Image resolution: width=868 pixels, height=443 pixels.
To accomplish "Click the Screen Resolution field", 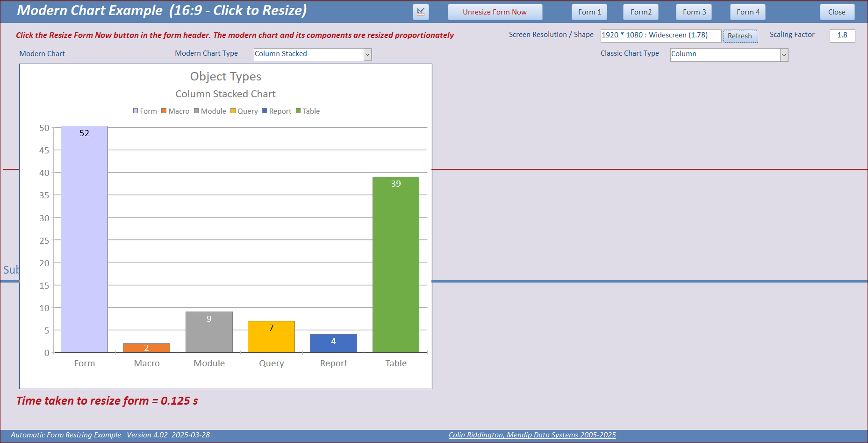I will [660, 36].
